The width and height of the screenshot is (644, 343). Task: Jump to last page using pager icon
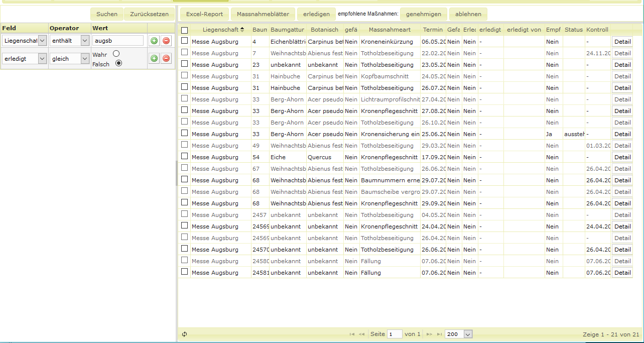click(440, 334)
